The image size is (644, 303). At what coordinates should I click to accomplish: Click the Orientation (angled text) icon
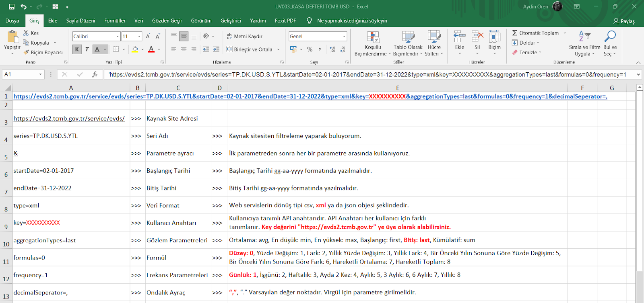(206, 36)
